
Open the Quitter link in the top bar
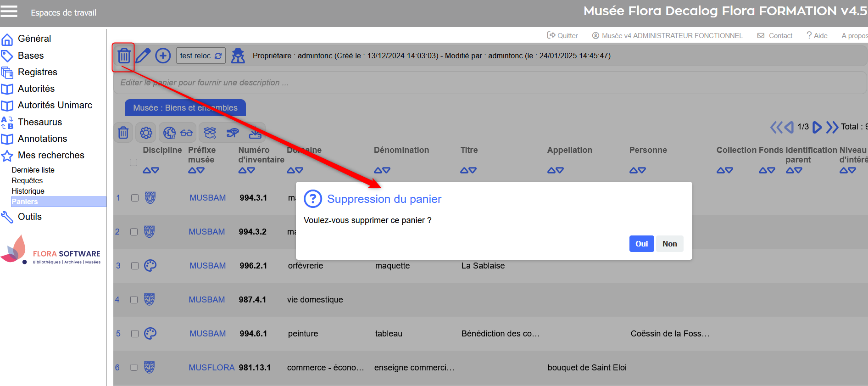[562, 35]
